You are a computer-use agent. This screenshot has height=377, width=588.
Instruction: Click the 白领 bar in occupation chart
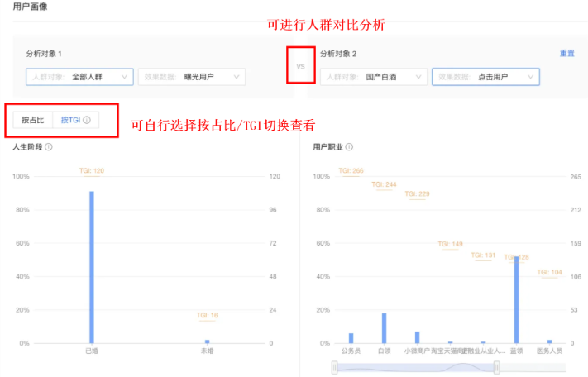click(x=384, y=328)
